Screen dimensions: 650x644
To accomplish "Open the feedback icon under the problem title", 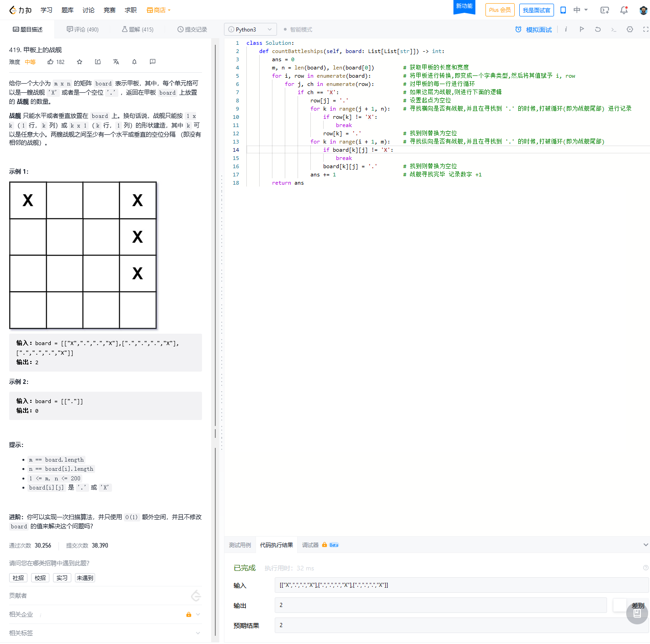I will (x=153, y=62).
